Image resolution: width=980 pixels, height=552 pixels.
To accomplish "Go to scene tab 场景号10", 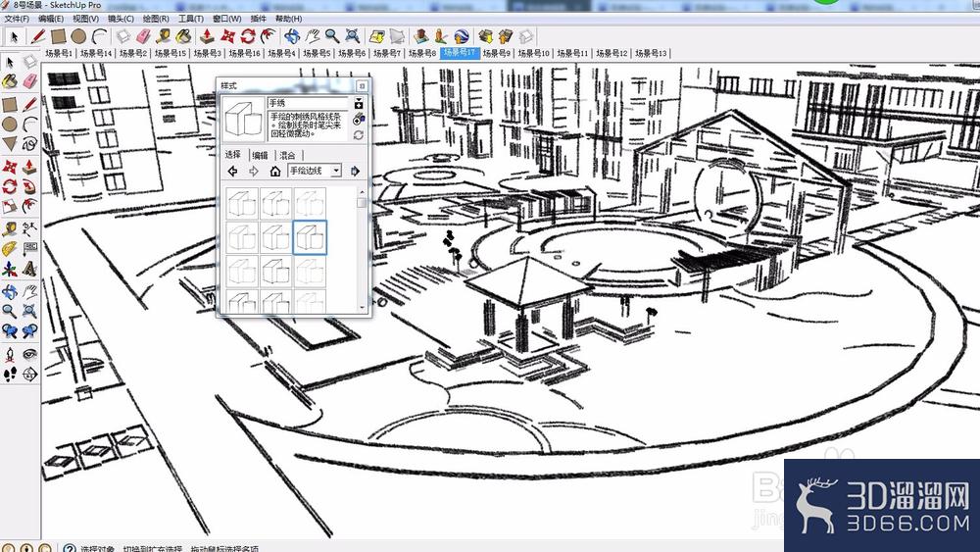I will [x=534, y=53].
